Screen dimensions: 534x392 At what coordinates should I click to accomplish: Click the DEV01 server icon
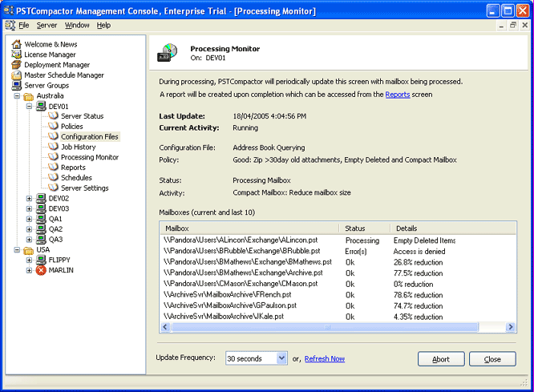(41, 107)
